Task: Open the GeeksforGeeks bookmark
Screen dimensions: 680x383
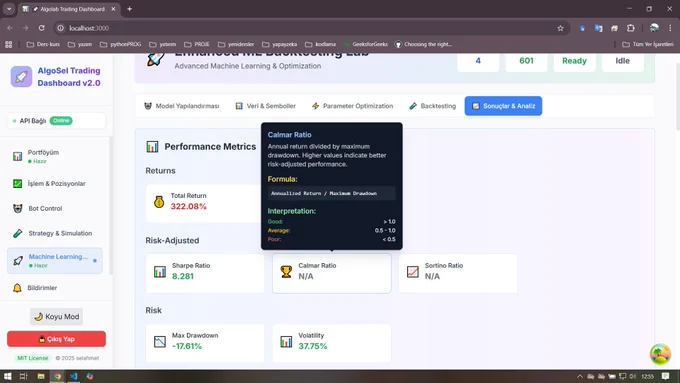Action: click(366, 44)
